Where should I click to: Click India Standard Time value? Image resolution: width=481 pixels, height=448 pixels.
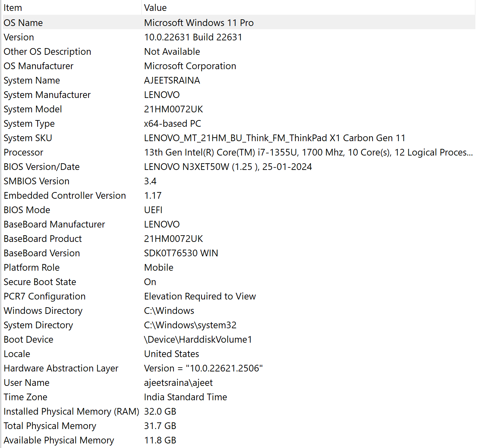(x=186, y=397)
